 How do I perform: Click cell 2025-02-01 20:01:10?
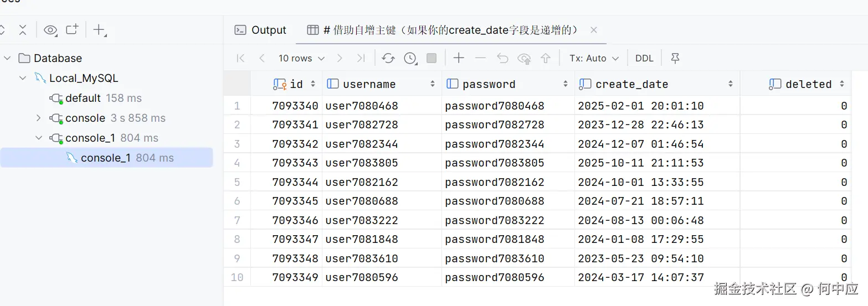point(657,106)
